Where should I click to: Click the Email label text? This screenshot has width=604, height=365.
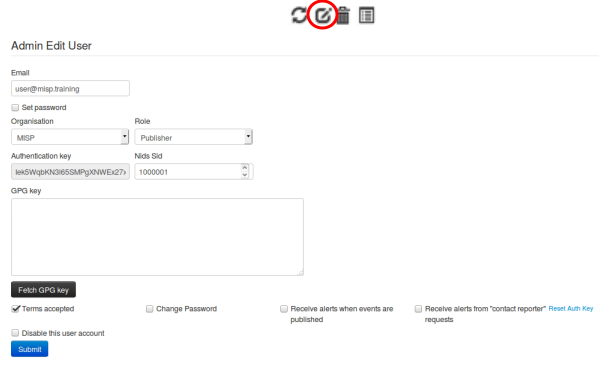pos(20,73)
